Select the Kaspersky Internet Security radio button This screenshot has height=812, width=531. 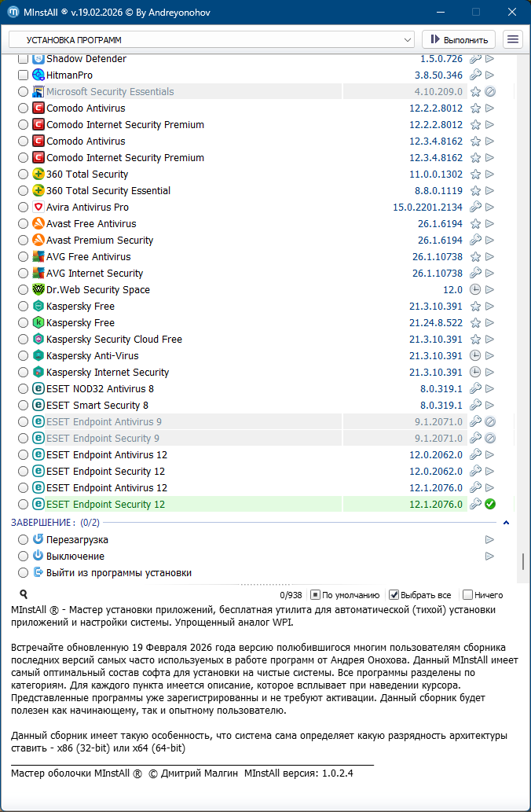point(24,373)
